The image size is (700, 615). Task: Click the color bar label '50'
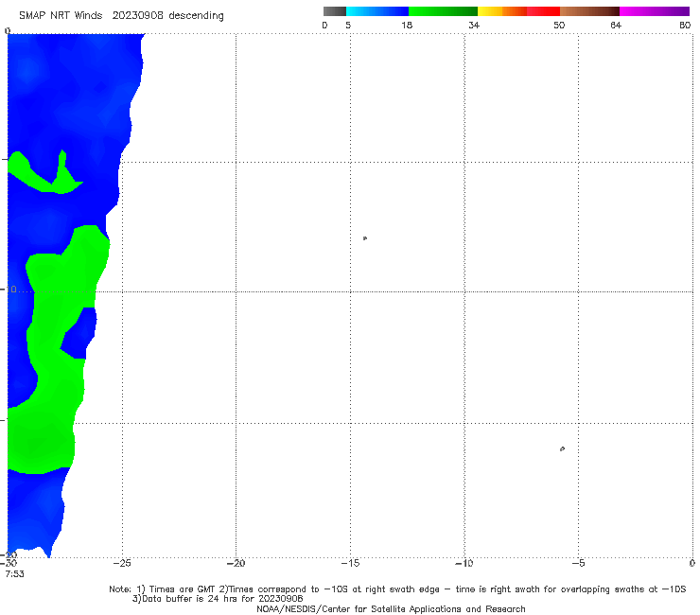pos(559,25)
